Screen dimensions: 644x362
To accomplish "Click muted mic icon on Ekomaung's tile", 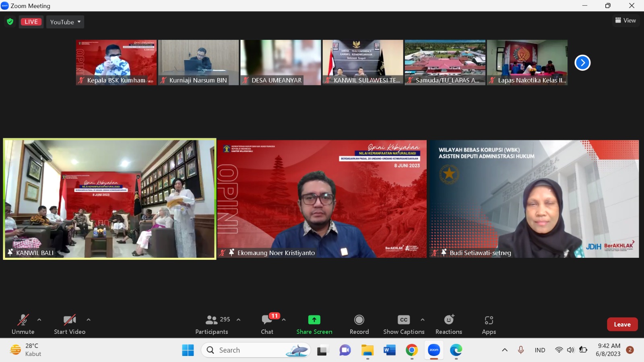I will tap(223, 253).
